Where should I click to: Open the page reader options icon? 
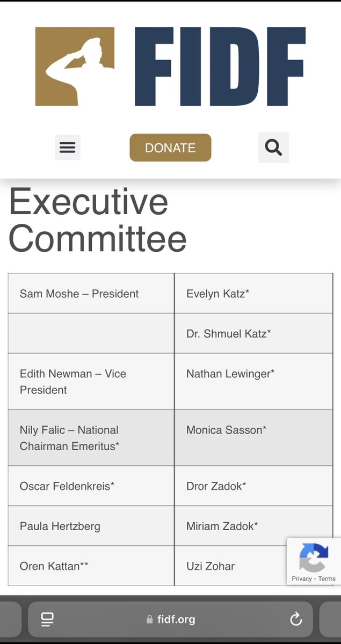click(47, 619)
